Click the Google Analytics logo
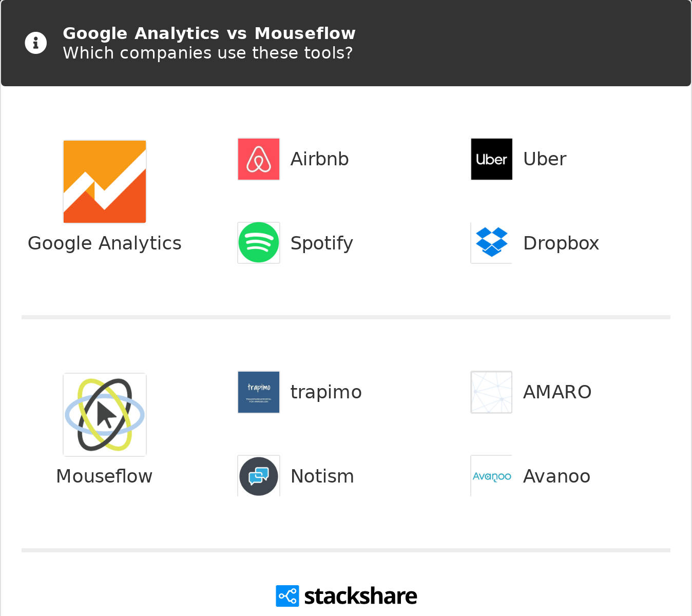This screenshot has height=616, width=692. pyautogui.click(x=105, y=182)
